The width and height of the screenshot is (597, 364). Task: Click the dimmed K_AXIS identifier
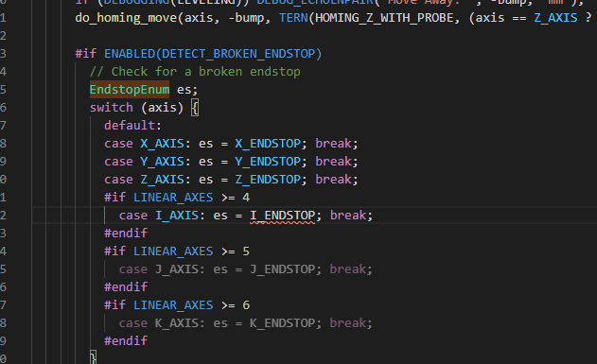[x=177, y=323]
